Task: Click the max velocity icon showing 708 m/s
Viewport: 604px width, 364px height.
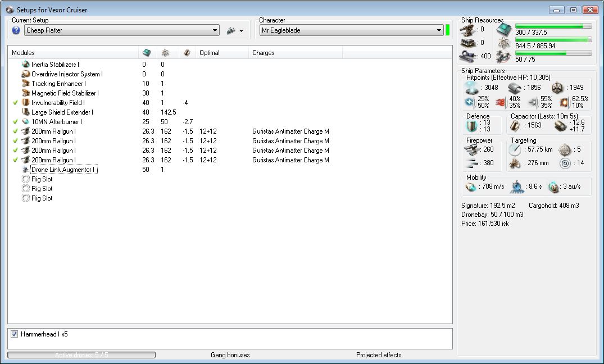Action: [x=471, y=187]
